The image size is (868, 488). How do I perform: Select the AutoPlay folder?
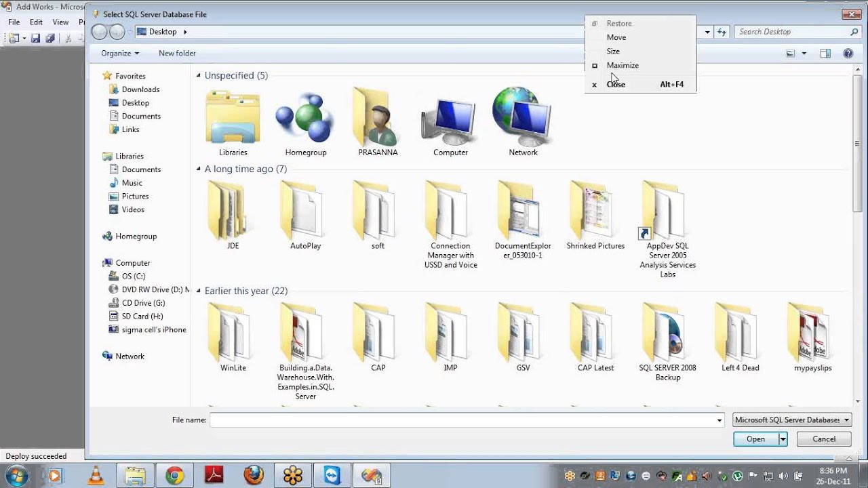pos(305,216)
